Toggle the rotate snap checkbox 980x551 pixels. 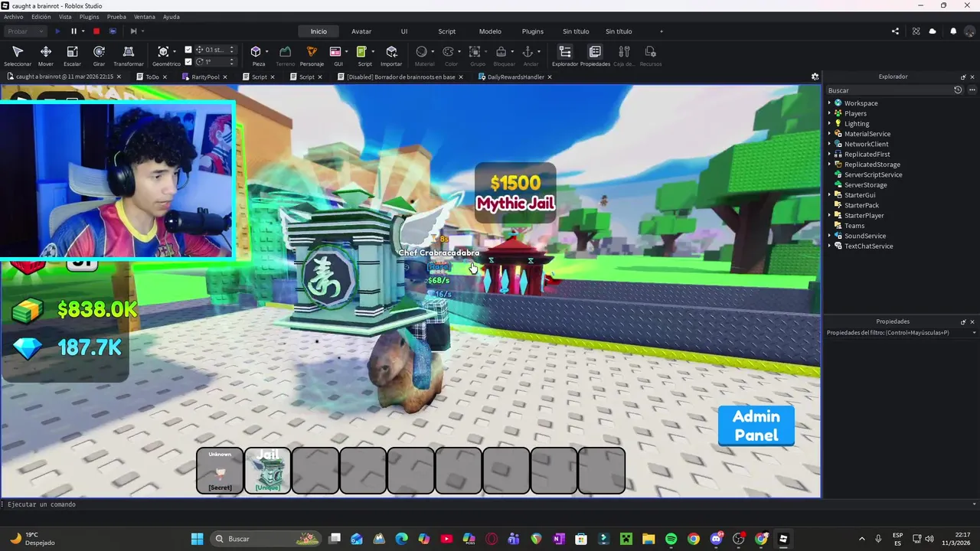point(188,61)
